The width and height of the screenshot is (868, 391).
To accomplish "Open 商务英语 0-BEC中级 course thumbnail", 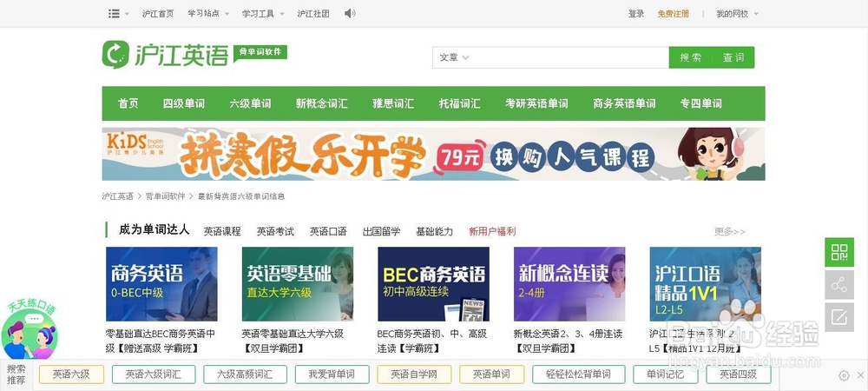I will coord(161,284).
